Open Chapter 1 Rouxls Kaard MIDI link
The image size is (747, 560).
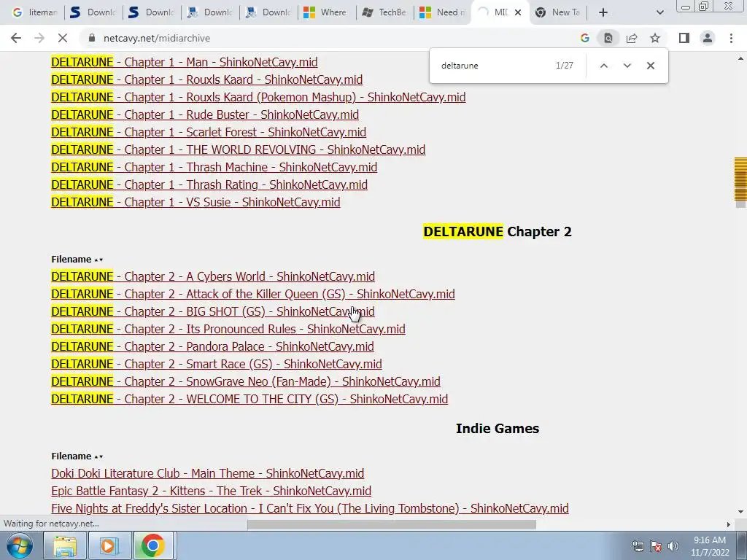pyautogui.click(x=206, y=79)
